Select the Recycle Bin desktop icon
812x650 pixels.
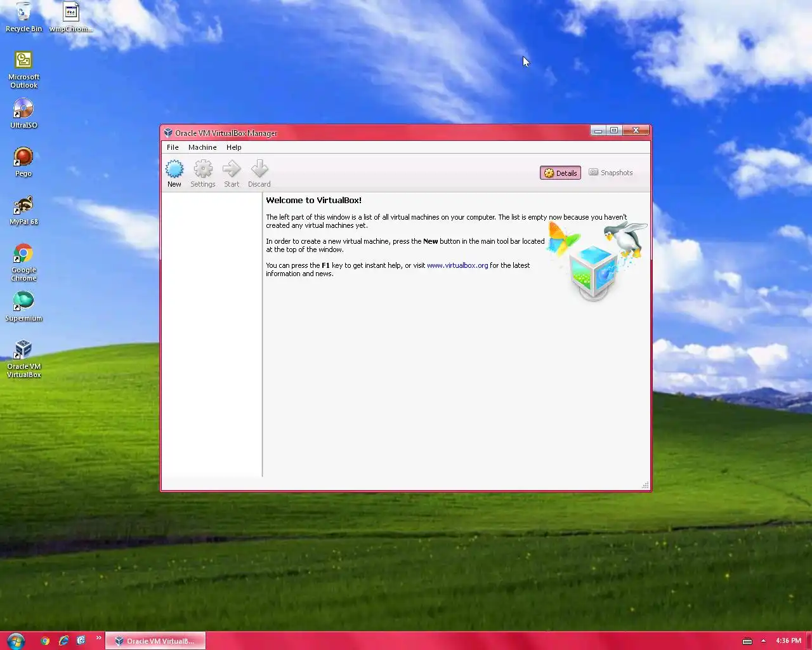click(23, 17)
